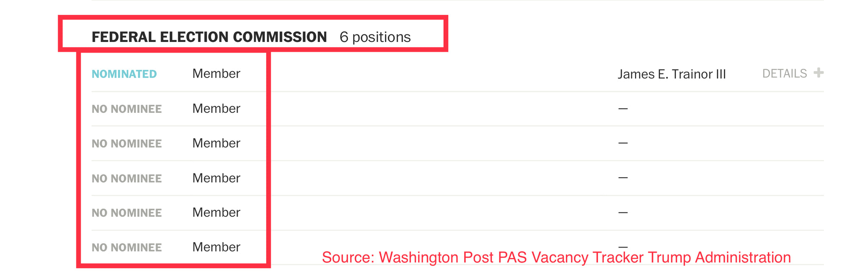
Task: Select Member in the first NO NOMINEE row
Action: coord(216,109)
